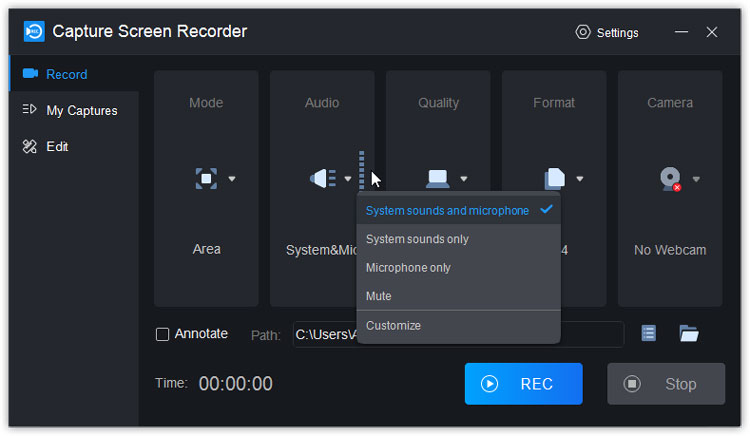This screenshot has width=750, height=436.
Task: Open the Settings link
Action: (618, 33)
